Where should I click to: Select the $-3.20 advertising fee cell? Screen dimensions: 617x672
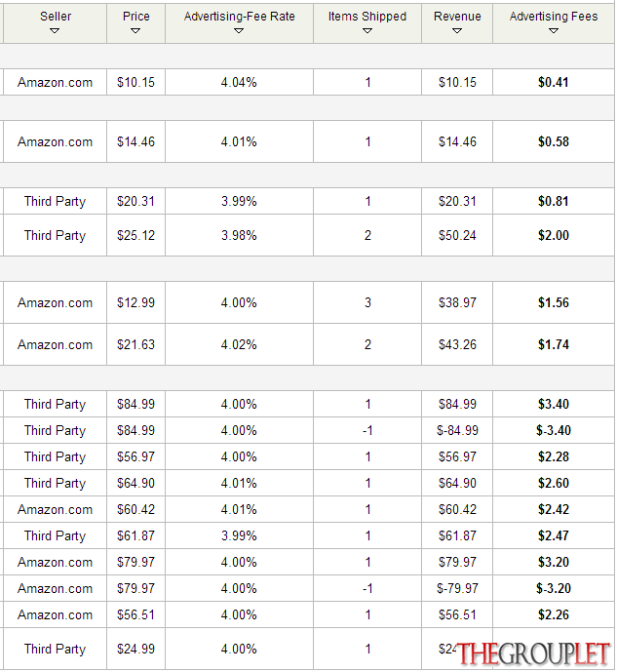[x=554, y=588]
